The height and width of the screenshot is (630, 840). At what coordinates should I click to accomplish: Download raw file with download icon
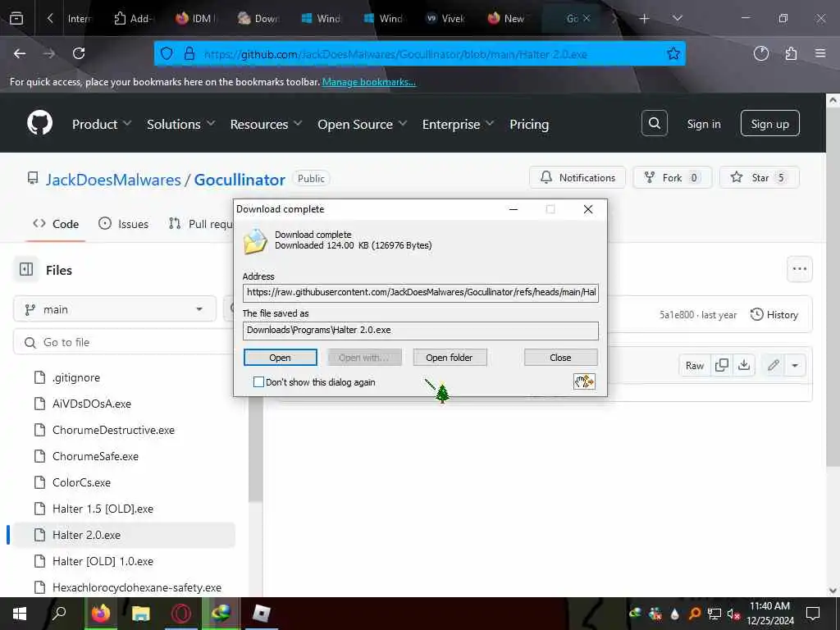(x=743, y=365)
